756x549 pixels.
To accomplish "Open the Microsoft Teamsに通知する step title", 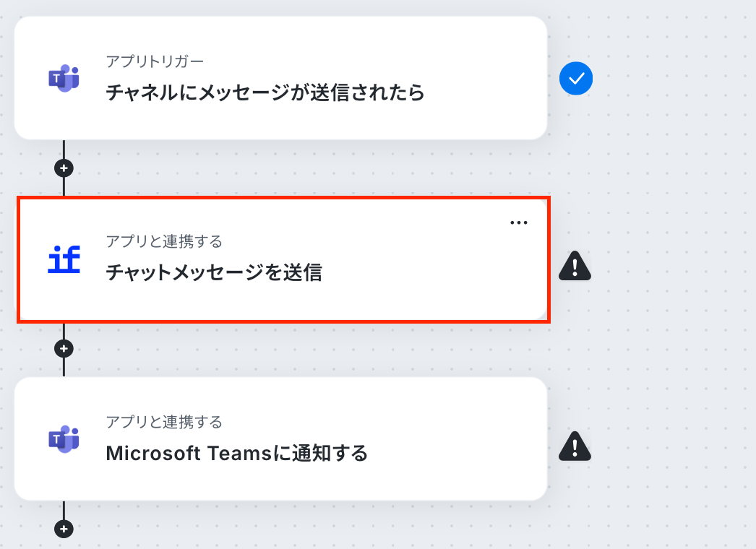I will tap(237, 453).
